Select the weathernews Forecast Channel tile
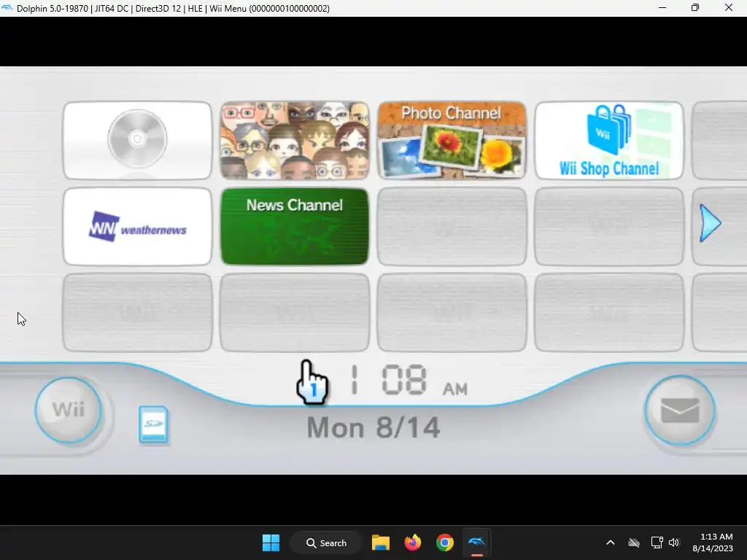The width and height of the screenshot is (747, 560). point(138,227)
